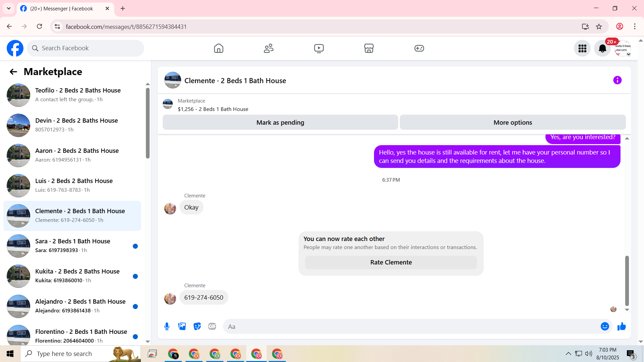Image resolution: width=644 pixels, height=362 pixels.
Task: Go back from Marketplace chats list
Action: 13,72
